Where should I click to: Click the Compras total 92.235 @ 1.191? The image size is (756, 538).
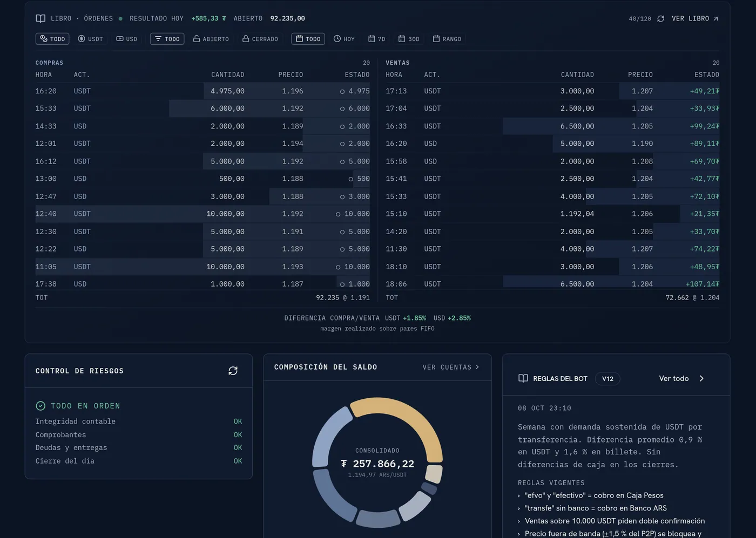(x=343, y=297)
